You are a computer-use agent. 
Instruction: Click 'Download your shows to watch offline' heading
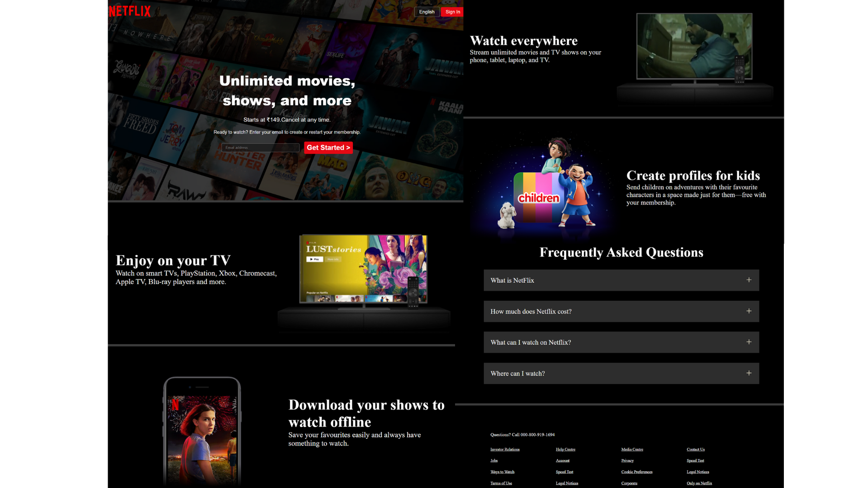click(x=366, y=413)
